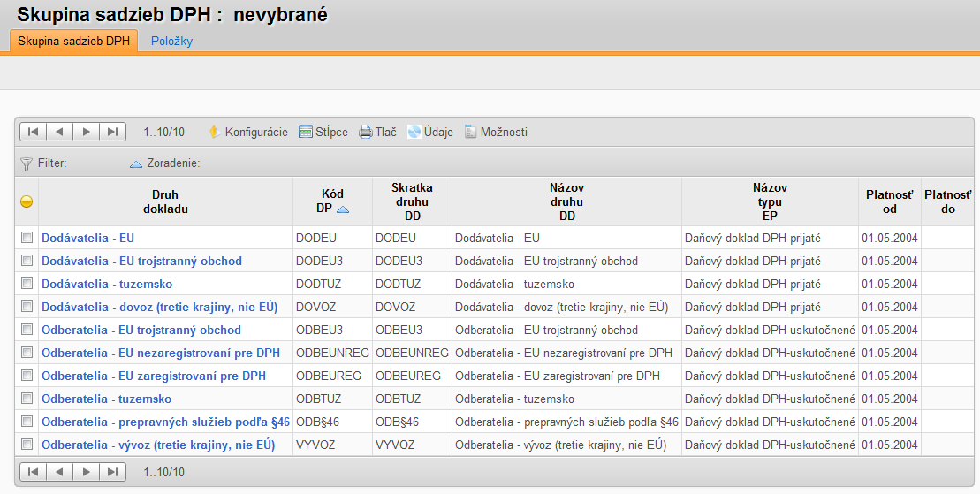980x494 pixels.
Task: Click the yellow select-all circle icon in header
Action: point(27,201)
